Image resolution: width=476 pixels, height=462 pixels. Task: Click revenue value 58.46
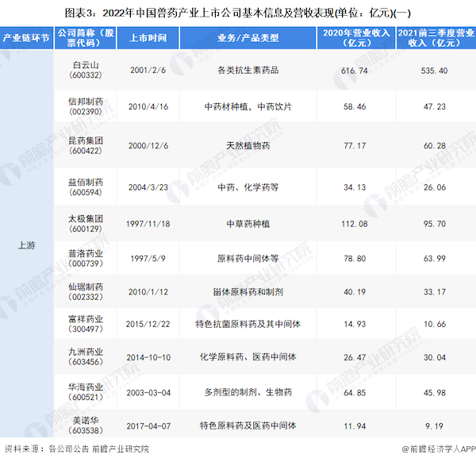(x=355, y=106)
